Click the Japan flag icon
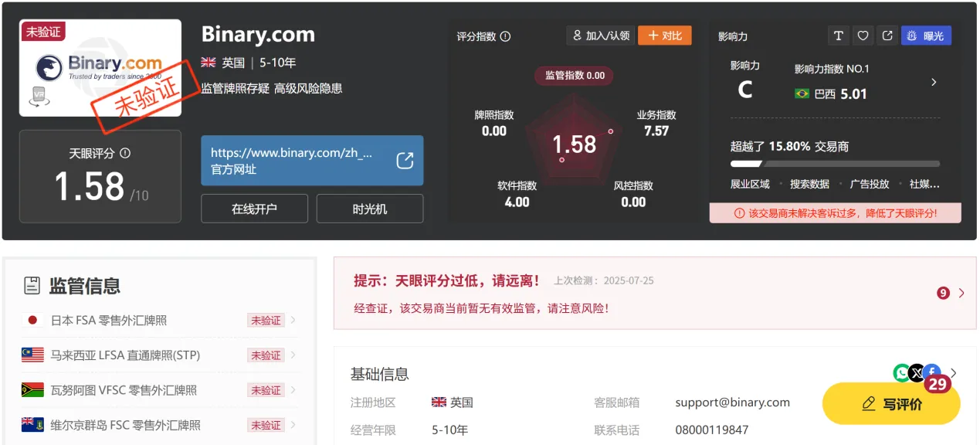The width and height of the screenshot is (980, 445). click(x=32, y=320)
